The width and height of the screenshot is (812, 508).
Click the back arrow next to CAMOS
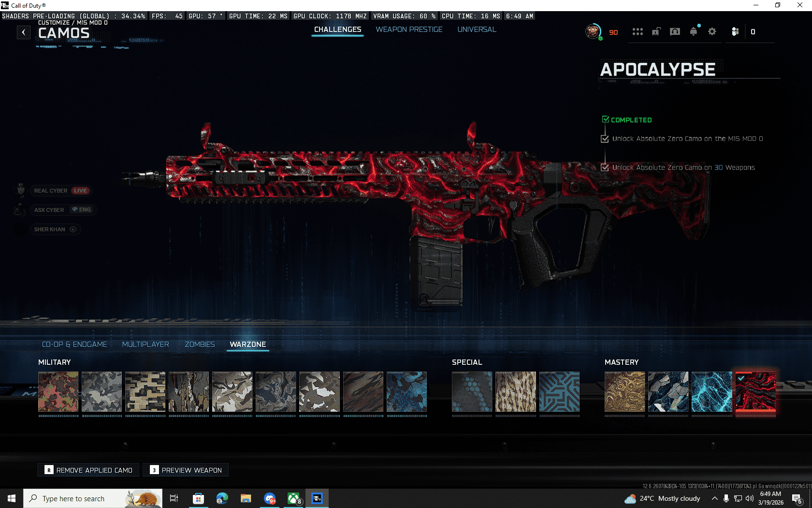pos(24,32)
